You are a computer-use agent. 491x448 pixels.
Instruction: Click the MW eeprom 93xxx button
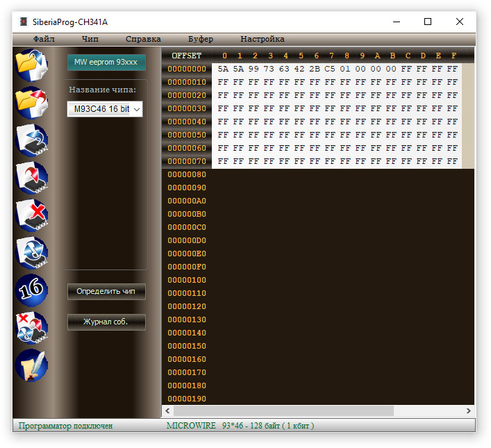tap(106, 62)
